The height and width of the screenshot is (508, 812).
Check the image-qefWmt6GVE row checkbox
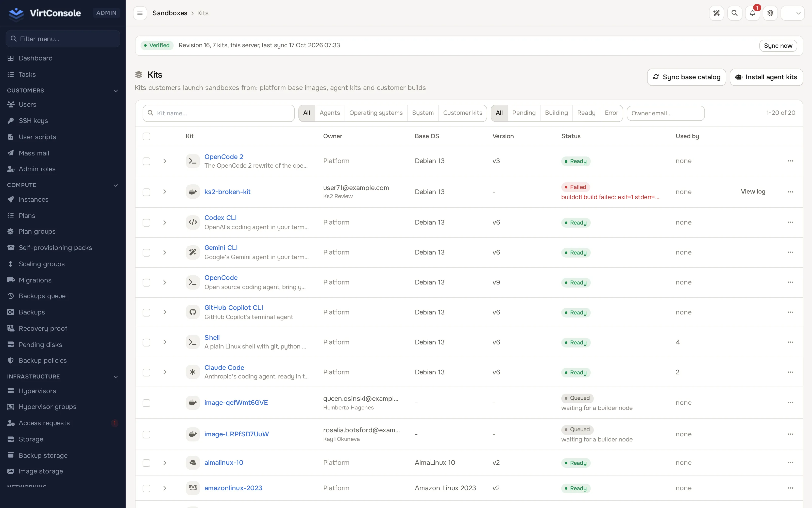pyautogui.click(x=146, y=403)
